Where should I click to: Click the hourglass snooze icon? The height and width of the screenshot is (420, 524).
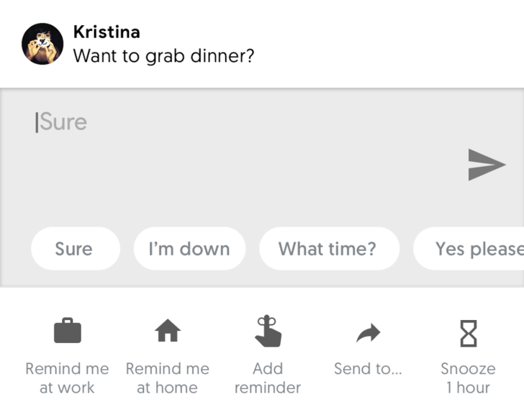[x=469, y=332]
